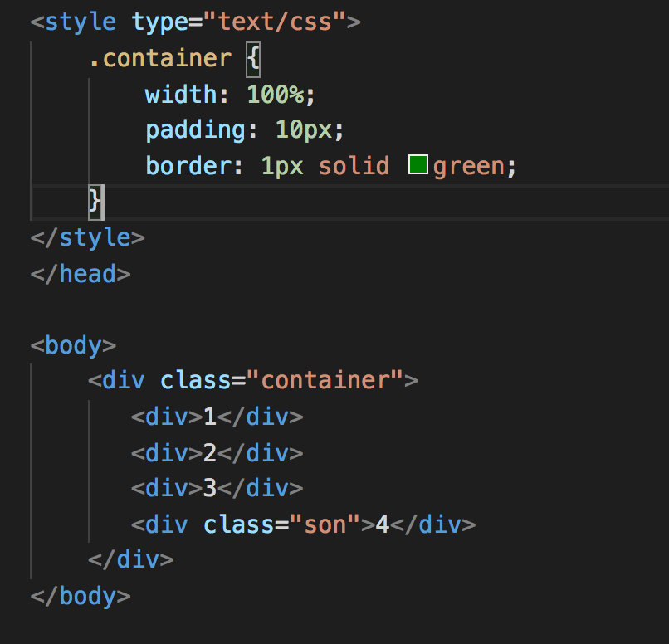Click the closing style tag
Image resolution: width=669 pixels, height=644 pixels.
pos(87,238)
